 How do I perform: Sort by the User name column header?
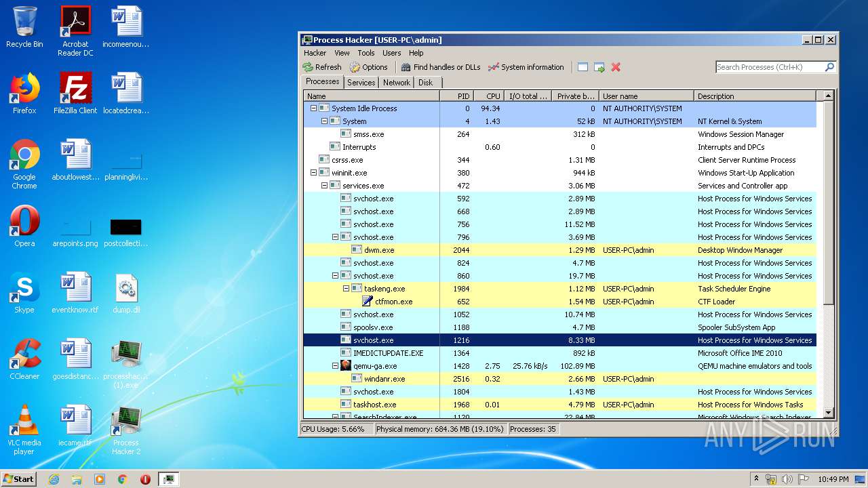(646, 96)
